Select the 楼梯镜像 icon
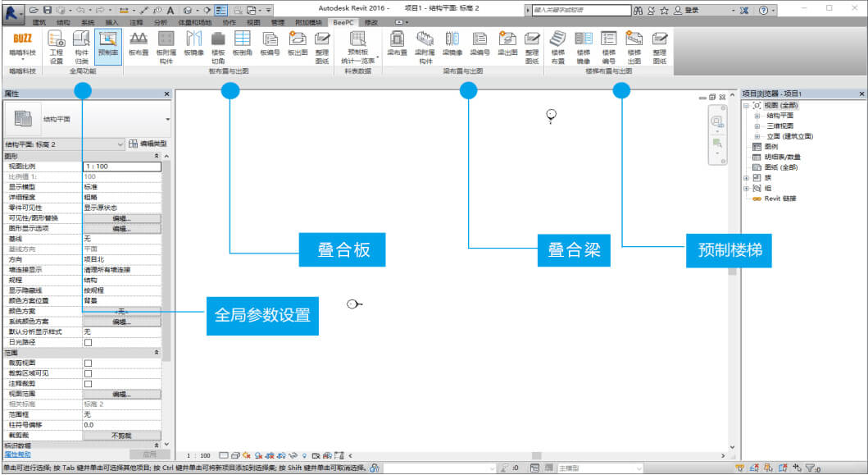Screen dimensions: 868x475 pyautogui.click(x=584, y=47)
